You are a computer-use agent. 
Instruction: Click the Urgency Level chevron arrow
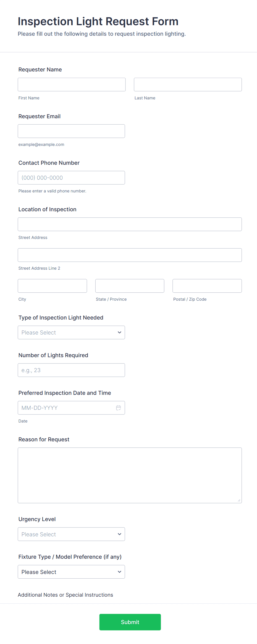pos(119,534)
